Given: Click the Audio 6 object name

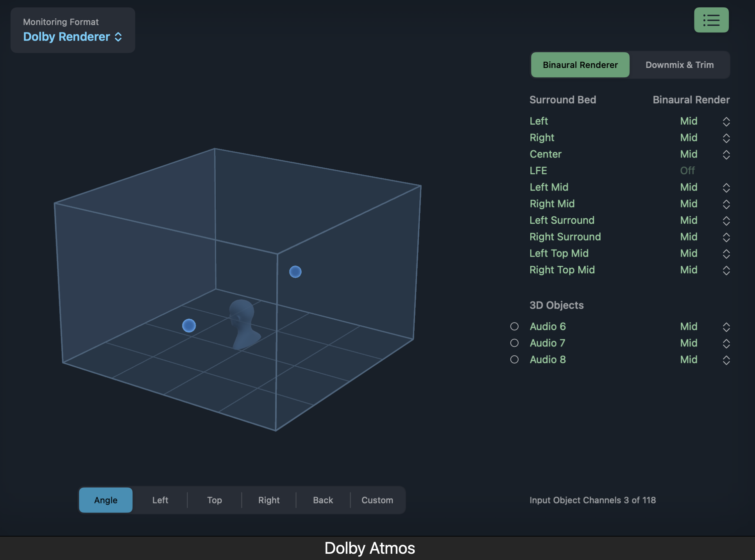Looking at the screenshot, I should tap(547, 326).
